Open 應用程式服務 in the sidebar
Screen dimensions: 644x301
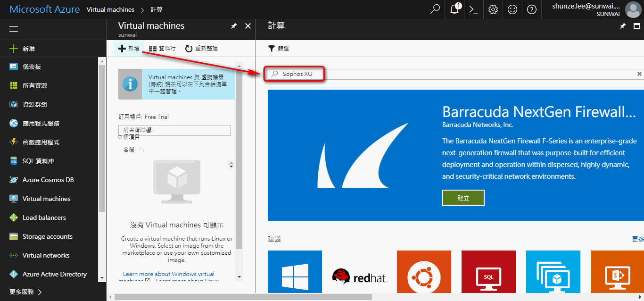[x=50, y=123]
